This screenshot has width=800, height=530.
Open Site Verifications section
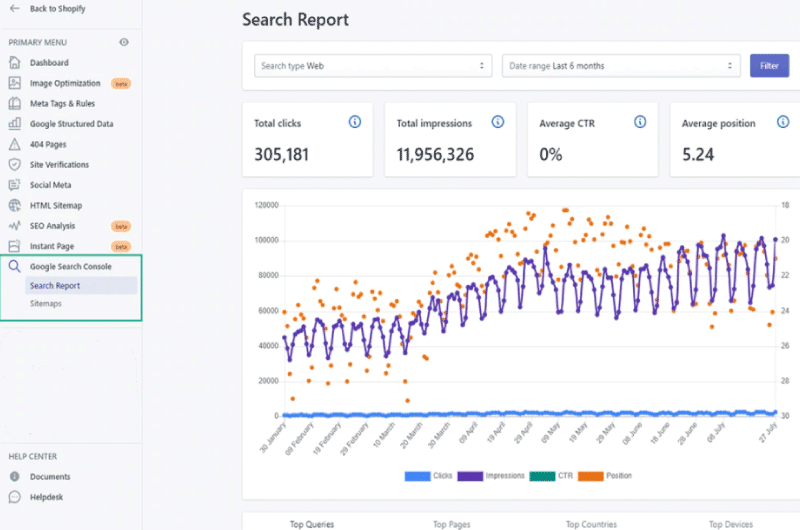coord(59,165)
